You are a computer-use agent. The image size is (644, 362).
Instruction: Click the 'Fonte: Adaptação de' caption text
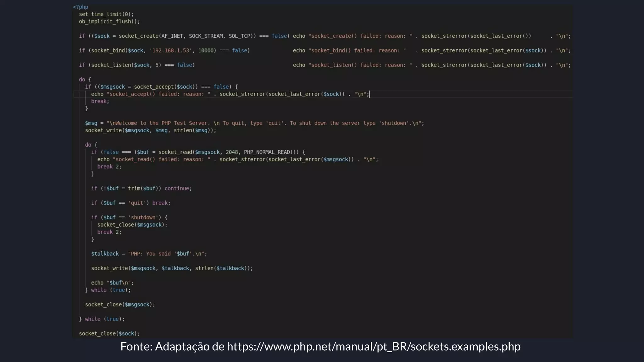pyautogui.click(x=172, y=347)
